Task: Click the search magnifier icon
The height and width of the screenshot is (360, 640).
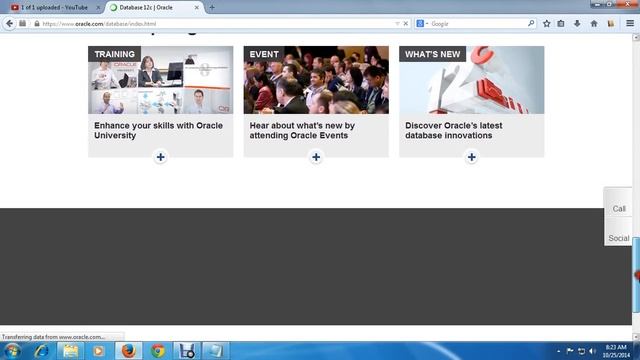Action: tap(531, 24)
